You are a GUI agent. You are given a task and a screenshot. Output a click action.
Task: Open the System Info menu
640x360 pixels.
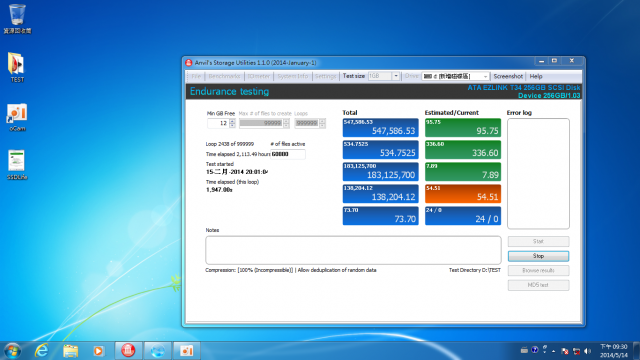point(293,76)
